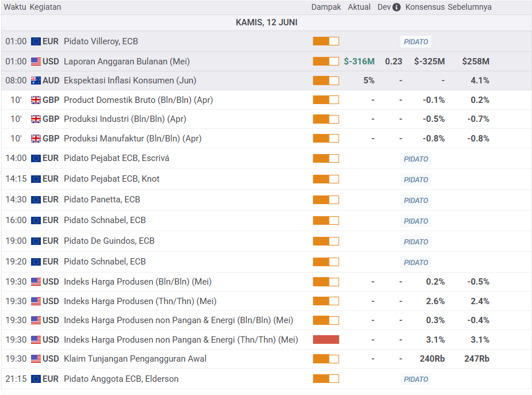Click the EUR flag for Pidato Panetta

coord(36,200)
